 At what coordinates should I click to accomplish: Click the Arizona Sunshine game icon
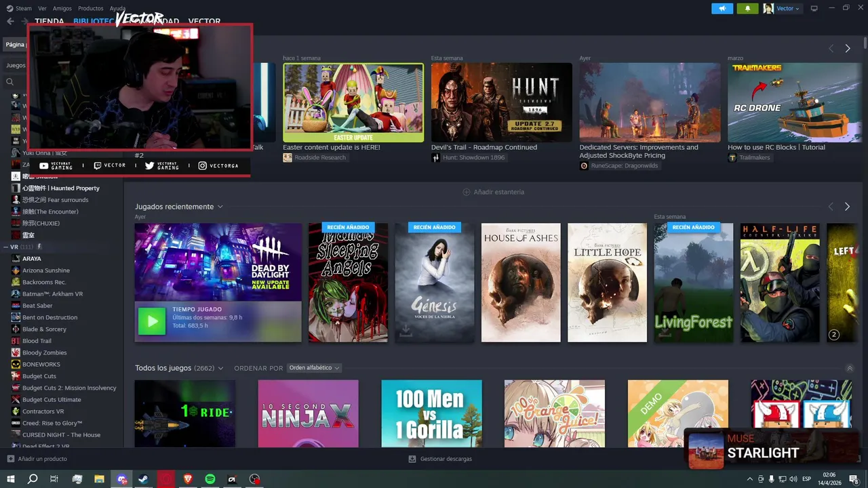[16, 270]
